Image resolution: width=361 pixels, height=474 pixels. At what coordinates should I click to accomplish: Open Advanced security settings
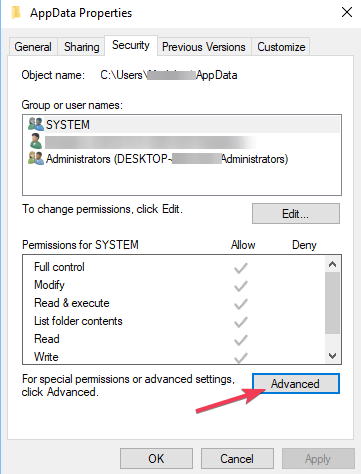click(296, 383)
